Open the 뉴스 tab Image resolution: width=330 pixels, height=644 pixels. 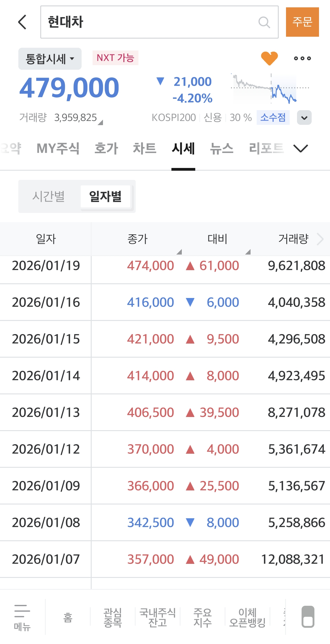pyautogui.click(x=222, y=148)
